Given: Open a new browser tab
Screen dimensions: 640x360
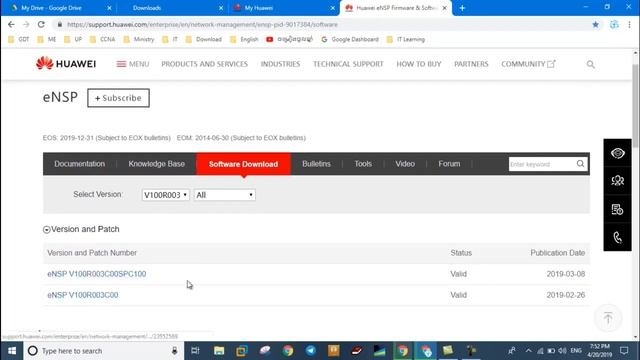Looking at the screenshot, I should tap(462, 8).
